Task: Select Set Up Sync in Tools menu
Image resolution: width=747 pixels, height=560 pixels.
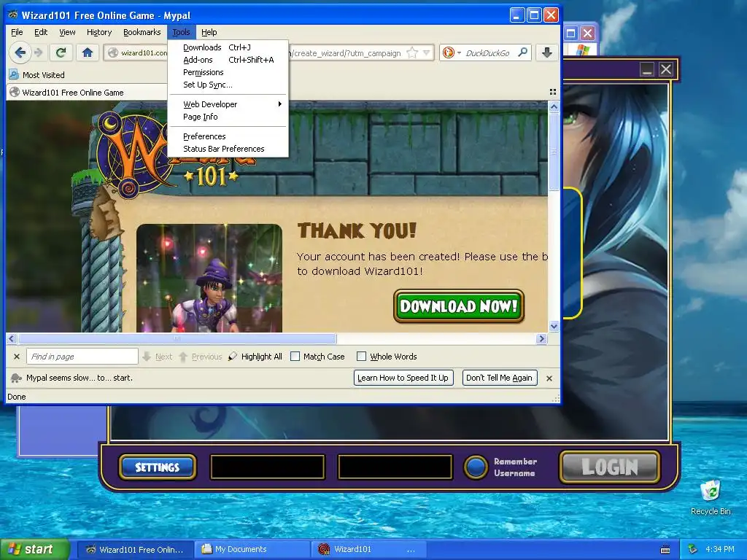Action: tap(228, 85)
